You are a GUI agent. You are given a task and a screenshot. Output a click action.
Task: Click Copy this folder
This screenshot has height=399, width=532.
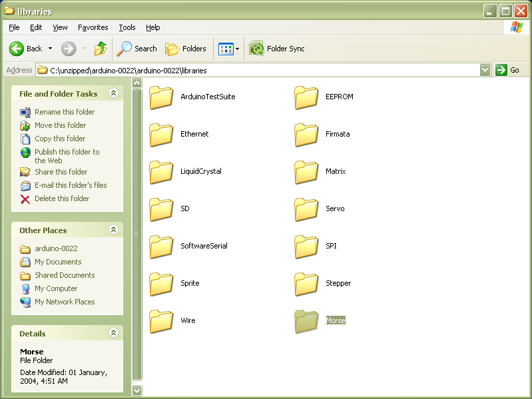[x=60, y=139]
